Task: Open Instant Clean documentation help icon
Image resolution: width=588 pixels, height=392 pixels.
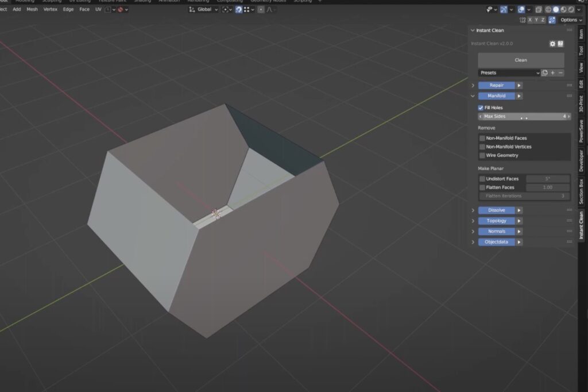Action: [560, 44]
